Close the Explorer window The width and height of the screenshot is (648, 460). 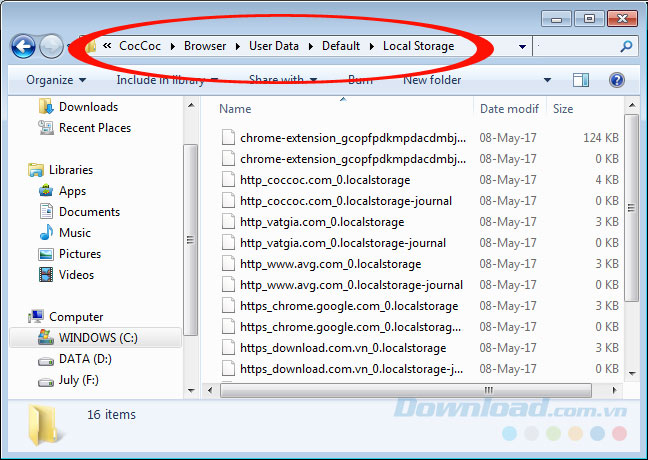click(x=622, y=19)
